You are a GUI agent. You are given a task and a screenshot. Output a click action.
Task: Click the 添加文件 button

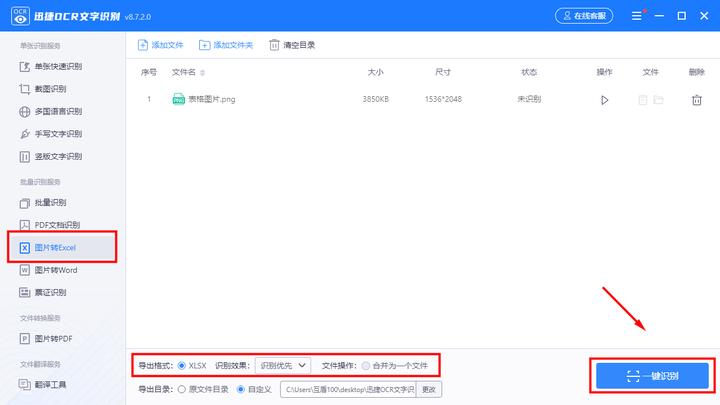coord(160,45)
